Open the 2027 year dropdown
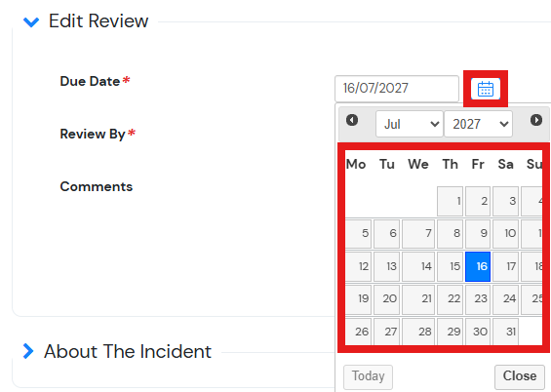The image size is (551, 392). (478, 124)
